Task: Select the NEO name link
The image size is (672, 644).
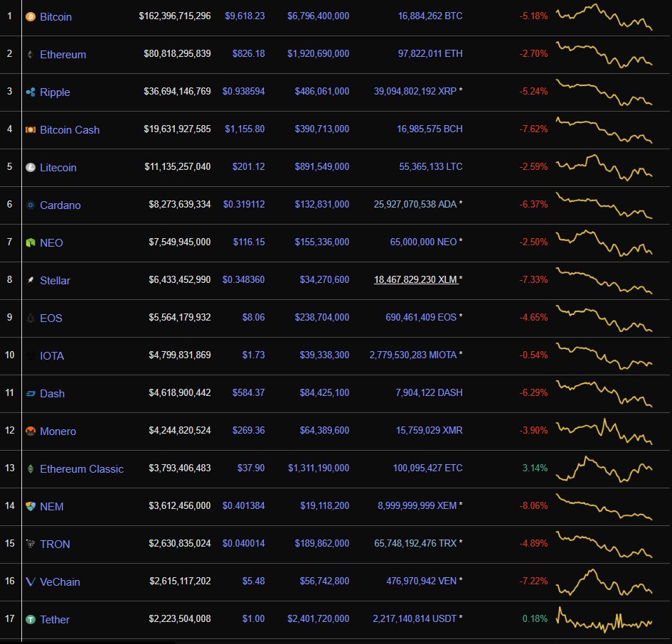Action: pyautogui.click(x=51, y=243)
